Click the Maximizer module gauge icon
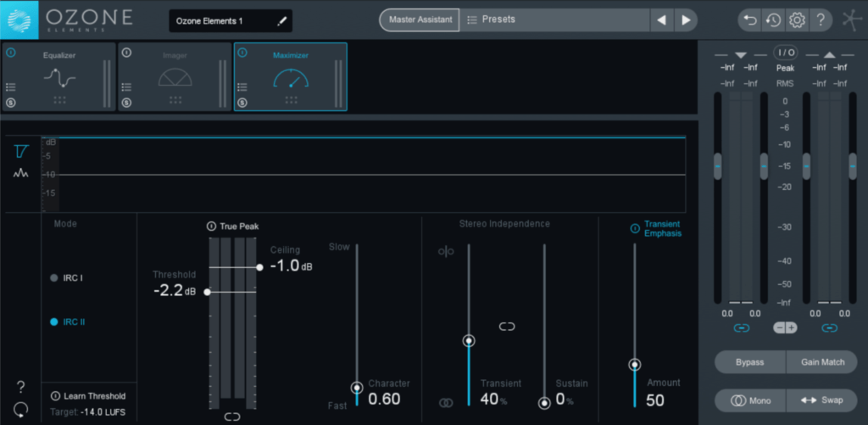The width and height of the screenshot is (868, 425). point(290,79)
